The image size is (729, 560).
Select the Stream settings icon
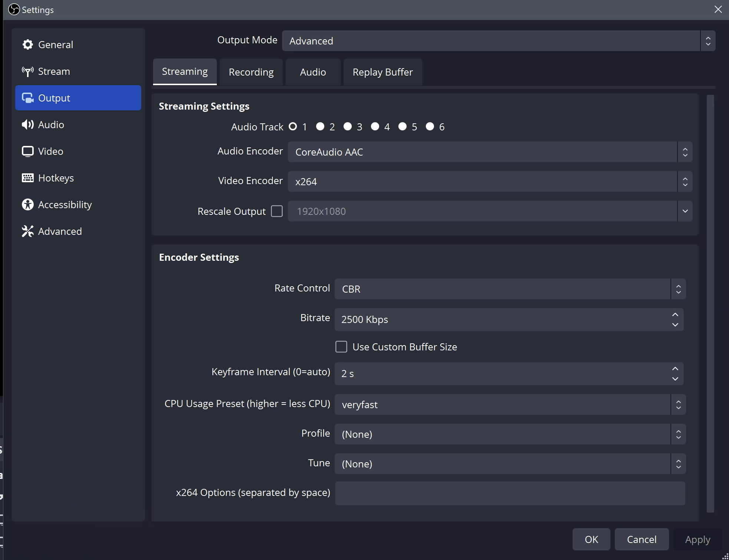click(28, 71)
